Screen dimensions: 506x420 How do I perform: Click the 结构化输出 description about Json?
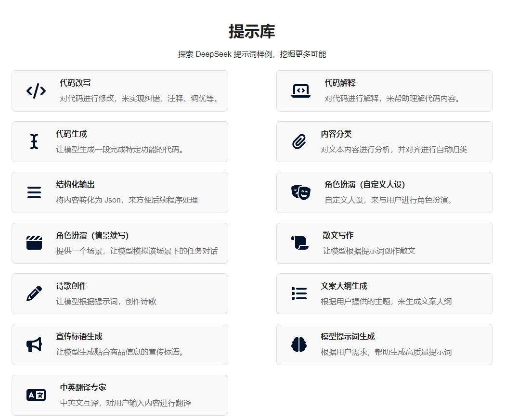point(127,200)
